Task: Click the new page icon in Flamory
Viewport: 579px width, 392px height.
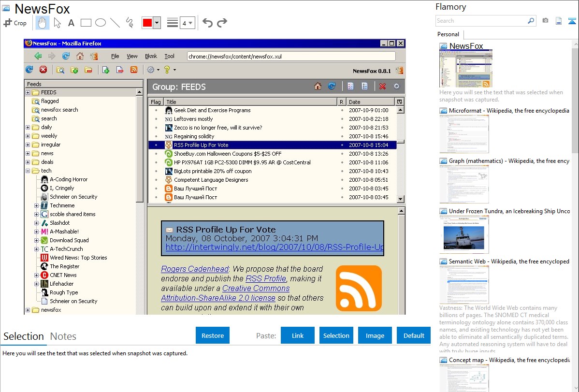Action: (x=559, y=21)
